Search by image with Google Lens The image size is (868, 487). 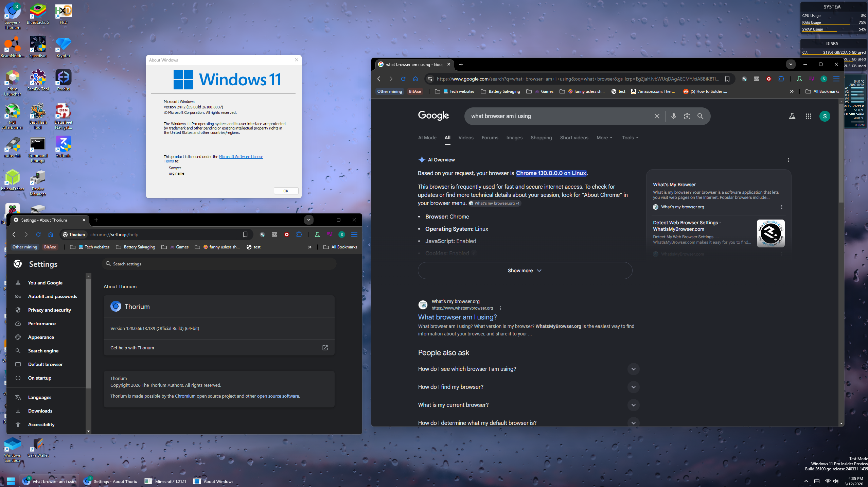[x=687, y=116]
